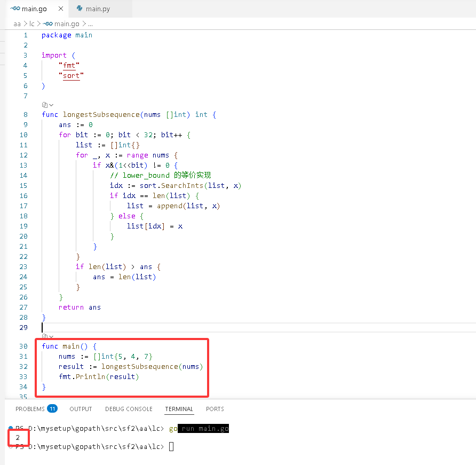476x465 pixels.
Task: Click the problems count badge 11
Action: tap(52, 408)
